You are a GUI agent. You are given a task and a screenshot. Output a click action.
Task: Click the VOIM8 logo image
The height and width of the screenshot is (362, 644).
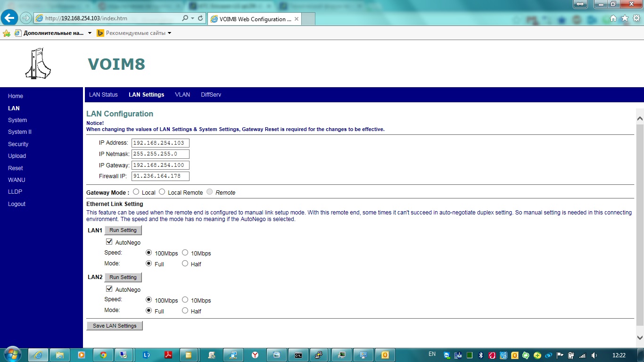(38, 63)
